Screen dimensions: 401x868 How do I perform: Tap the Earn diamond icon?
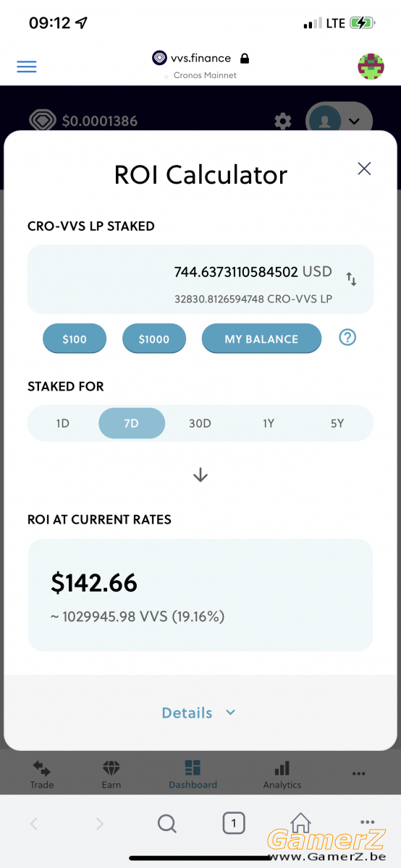(111, 768)
